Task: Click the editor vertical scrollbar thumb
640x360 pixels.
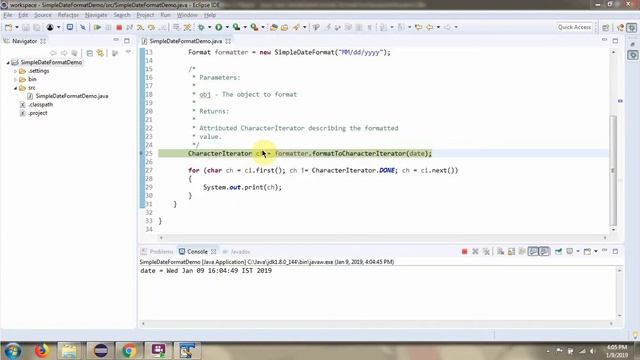Action: click(x=613, y=171)
